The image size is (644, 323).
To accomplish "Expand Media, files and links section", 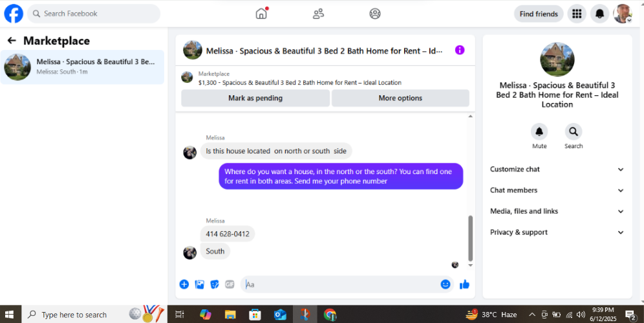I will pos(557,211).
